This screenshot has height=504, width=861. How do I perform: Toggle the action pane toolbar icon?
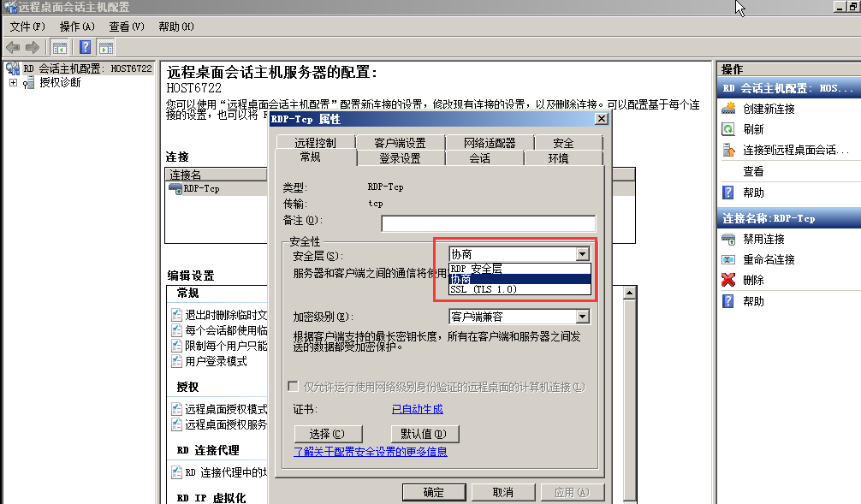tap(105, 46)
